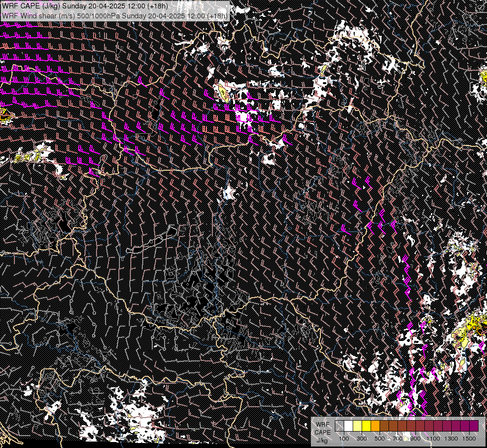Click the "WRF CAPE (J/kg) Sunday 20-04-2025" title line
Image resolution: width=487 pixels, height=448 pixels.
click(x=85, y=6)
